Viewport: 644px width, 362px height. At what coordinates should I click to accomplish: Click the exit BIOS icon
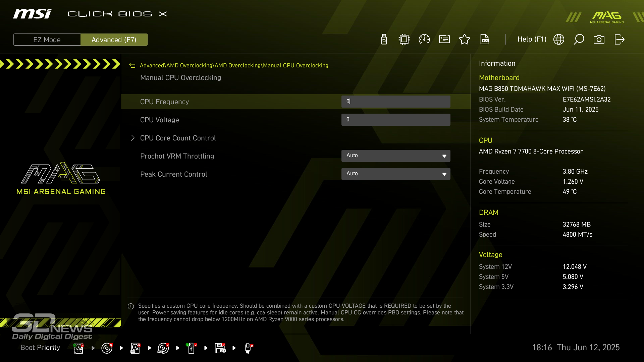tap(620, 40)
